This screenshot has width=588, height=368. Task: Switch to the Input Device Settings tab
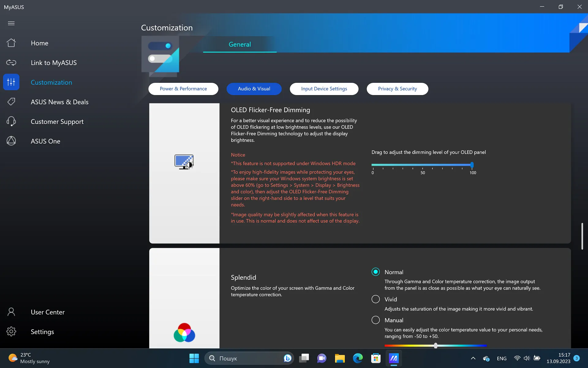click(x=324, y=89)
